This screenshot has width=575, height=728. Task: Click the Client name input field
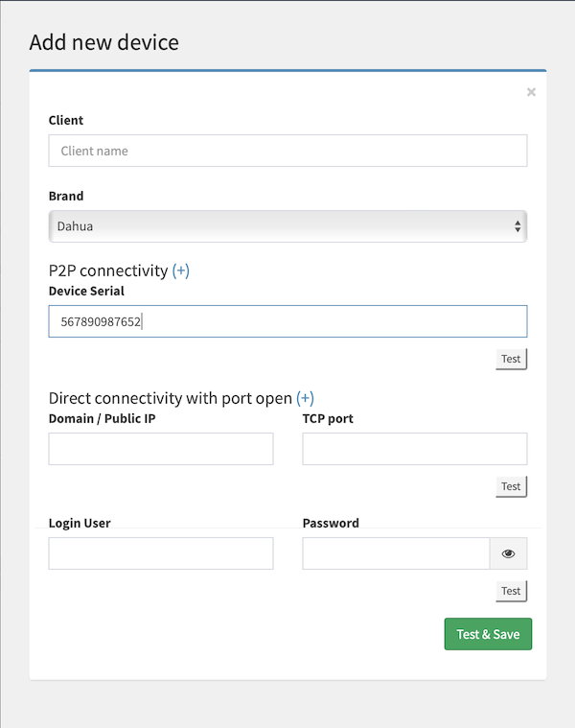pos(287,151)
